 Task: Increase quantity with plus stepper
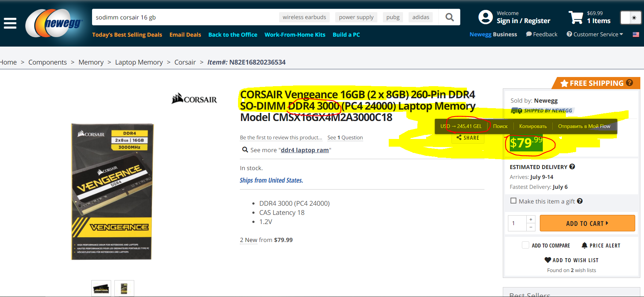pyautogui.click(x=531, y=219)
